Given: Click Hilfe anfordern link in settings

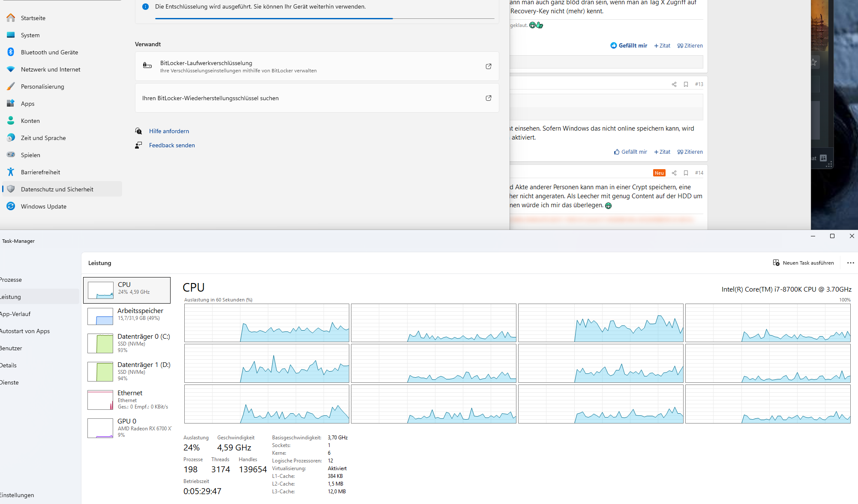Looking at the screenshot, I should click(x=169, y=131).
